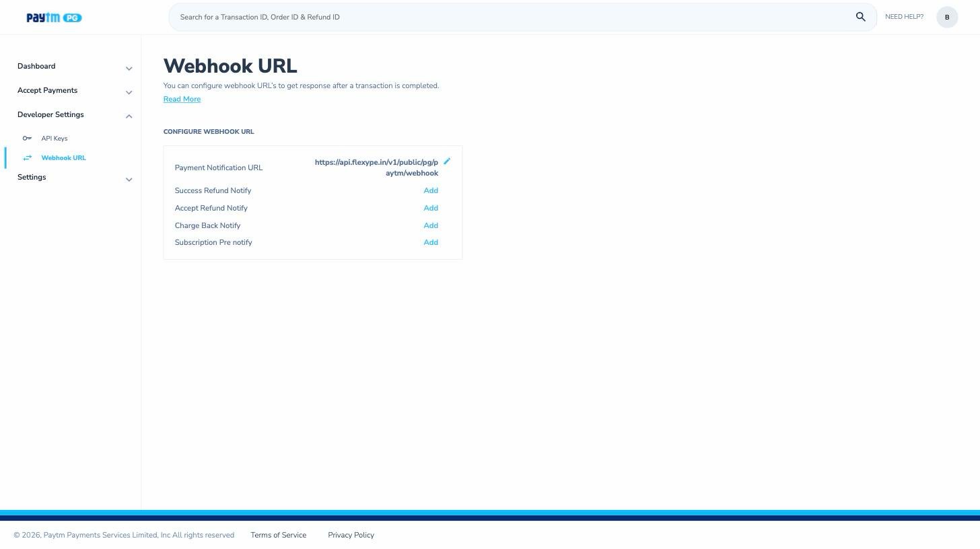
Task: Open the Terms of Service link
Action: pyautogui.click(x=278, y=535)
